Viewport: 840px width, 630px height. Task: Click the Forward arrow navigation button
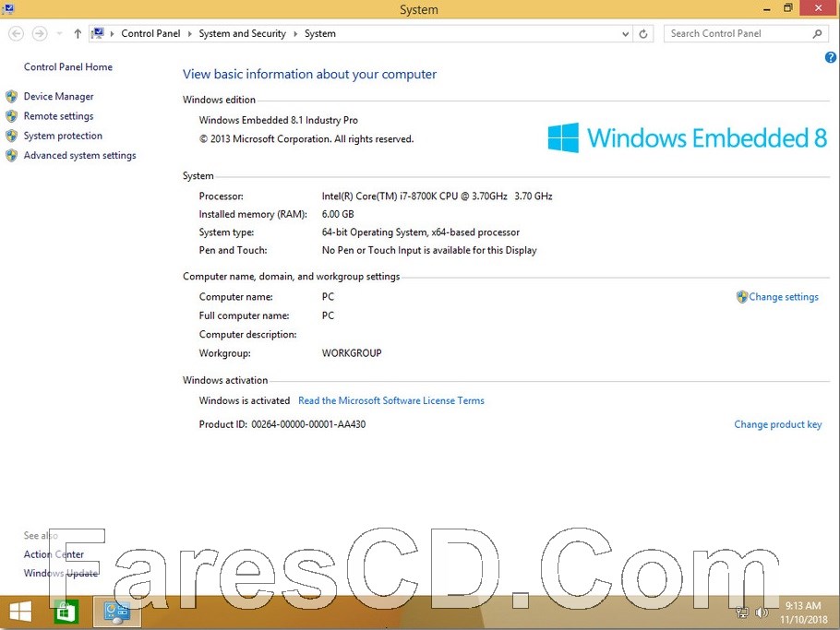[x=40, y=34]
